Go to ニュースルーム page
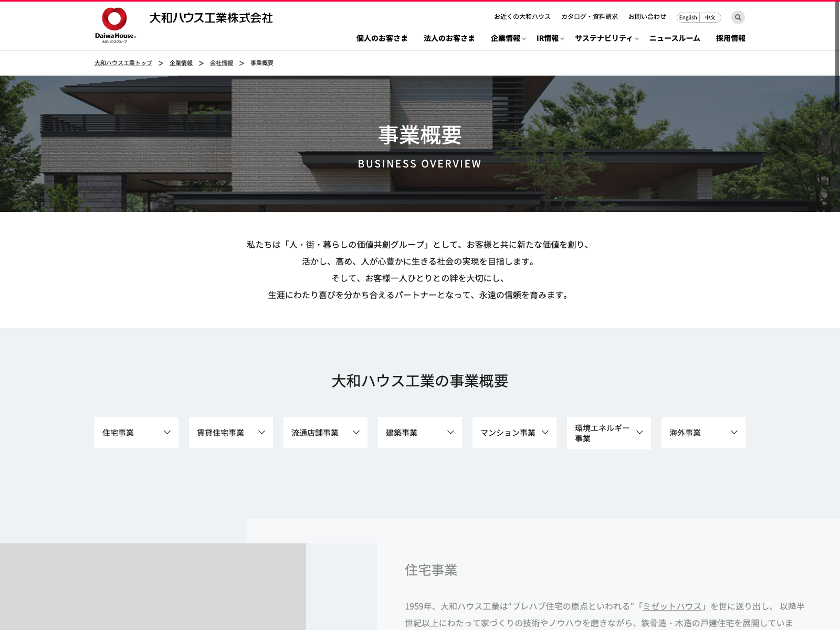This screenshot has height=630, width=840. (x=675, y=38)
